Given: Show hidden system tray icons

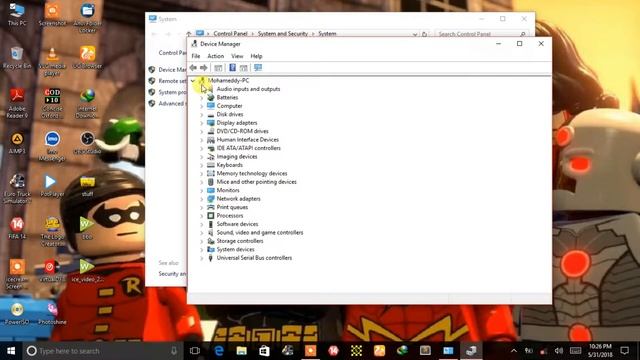Looking at the screenshot, I should 514,351.
